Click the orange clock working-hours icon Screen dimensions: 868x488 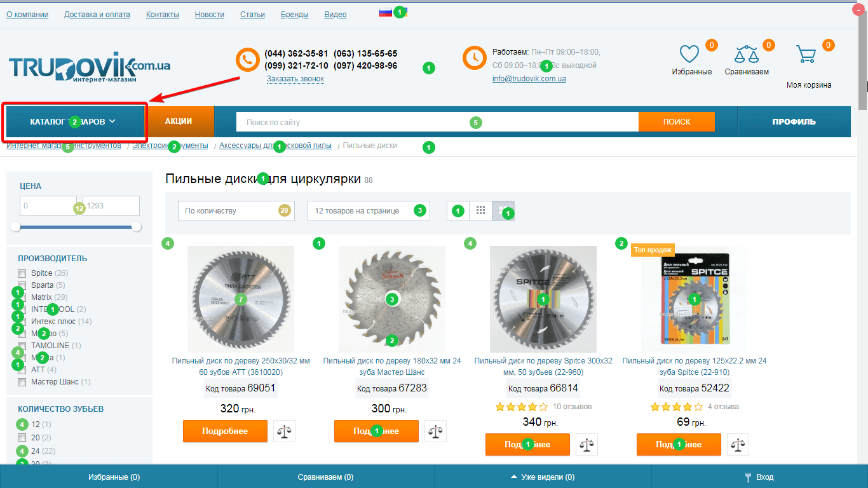474,58
